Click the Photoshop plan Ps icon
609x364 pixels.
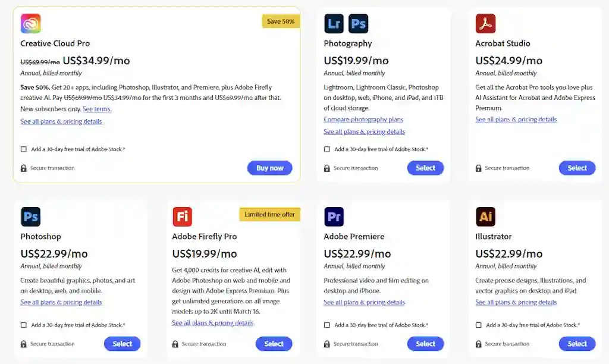tap(30, 216)
